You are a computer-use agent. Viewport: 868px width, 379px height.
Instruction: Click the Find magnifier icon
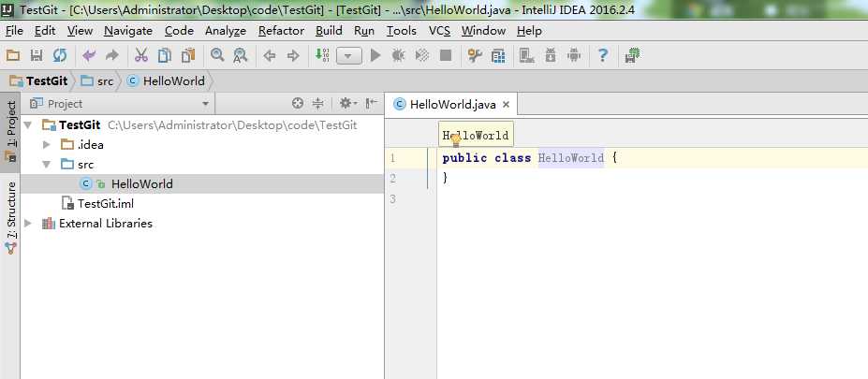[x=217, y=55]
